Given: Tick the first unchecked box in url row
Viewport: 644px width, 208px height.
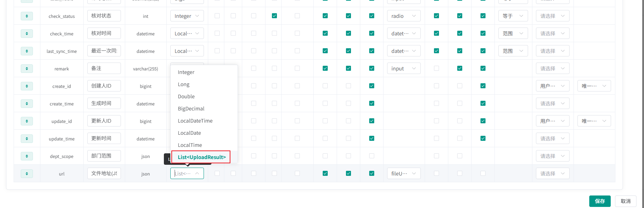Looking at the screenshot, I should click(x=217, y=173).
